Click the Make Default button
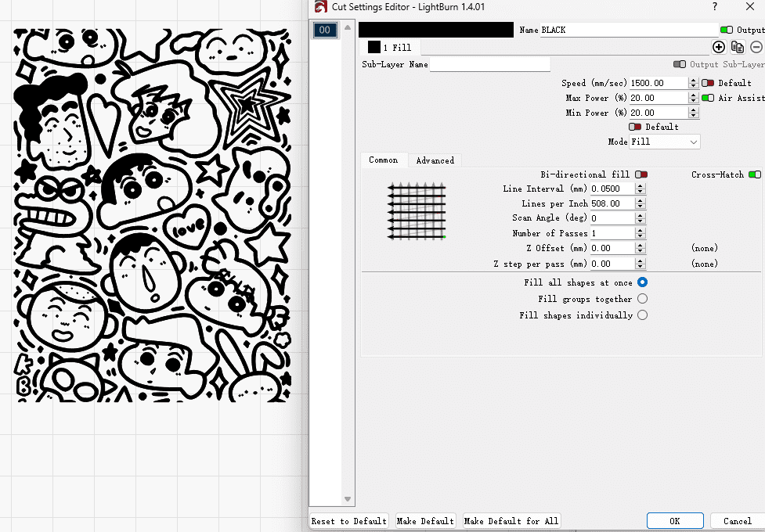This screenshot has width=765, height=532. [x=425, y=521]
